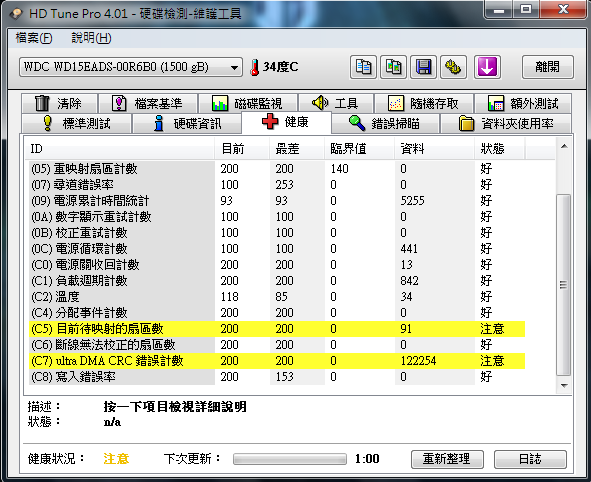Select row (C6) 斷線無法校正的扇區數
This screenshot has height=482, width=591.
277,345
